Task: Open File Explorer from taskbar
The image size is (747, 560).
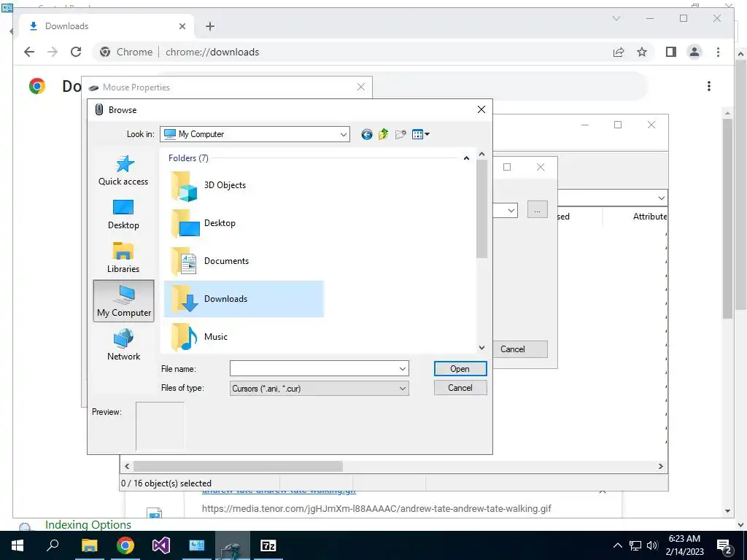Action: (x=89, y=545)
